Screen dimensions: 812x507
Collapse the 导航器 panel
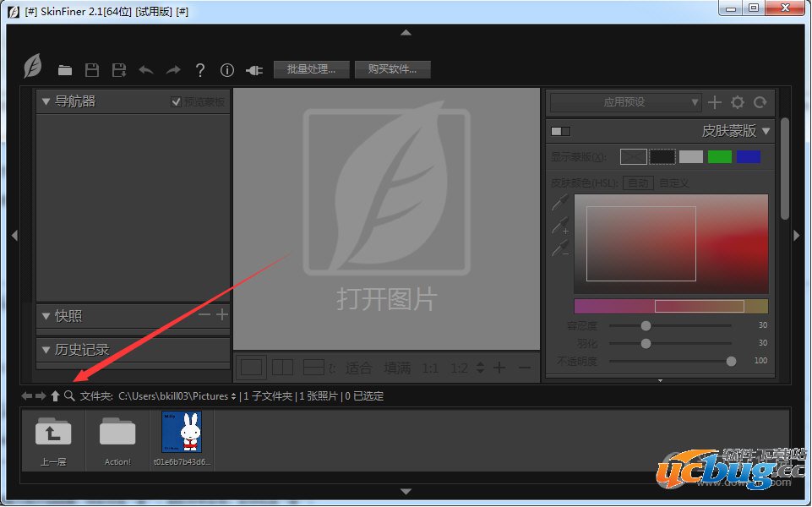click(x=46, y=101)
